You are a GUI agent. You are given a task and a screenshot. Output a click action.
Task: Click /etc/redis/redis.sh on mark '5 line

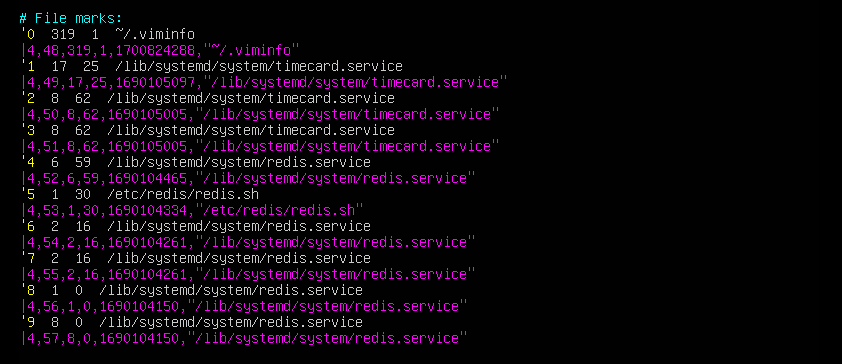[x=183, y=195]
